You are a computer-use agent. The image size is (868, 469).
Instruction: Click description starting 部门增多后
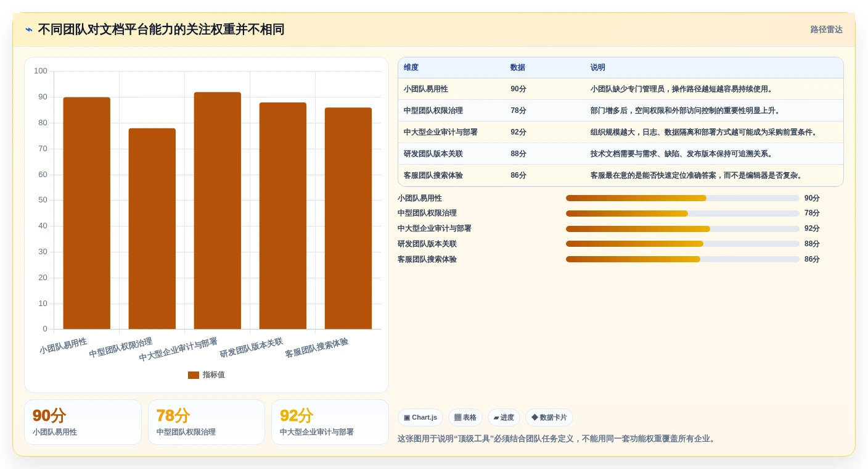pyautogui.click(x=686, y=110)
